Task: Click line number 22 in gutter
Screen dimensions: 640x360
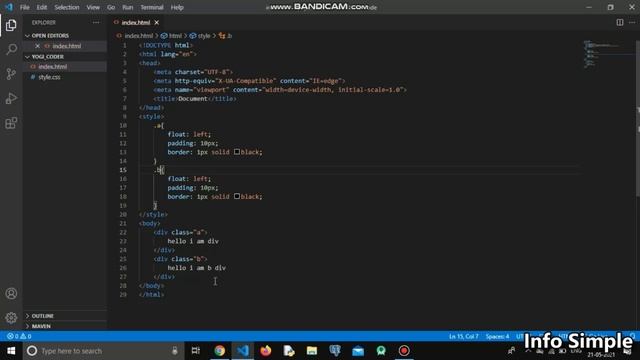Action: pyautogui.click(x=123, y=232)
